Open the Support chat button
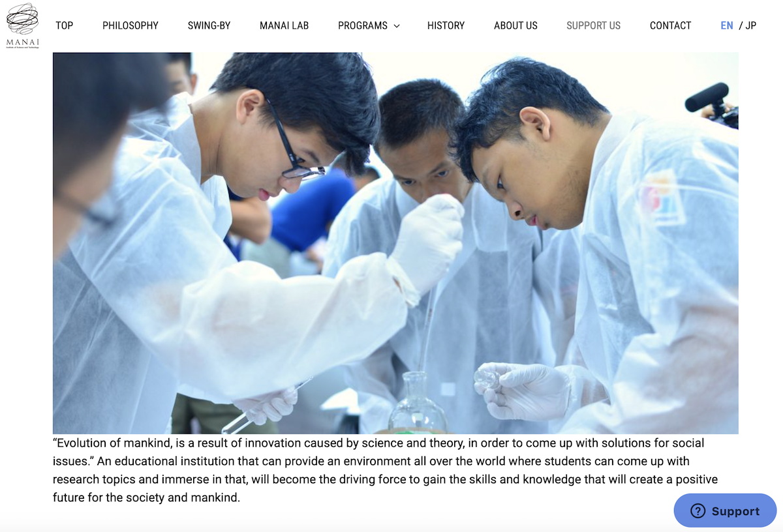Image resolution: width=783 pixels, height=532 pixels. [725, 510]
